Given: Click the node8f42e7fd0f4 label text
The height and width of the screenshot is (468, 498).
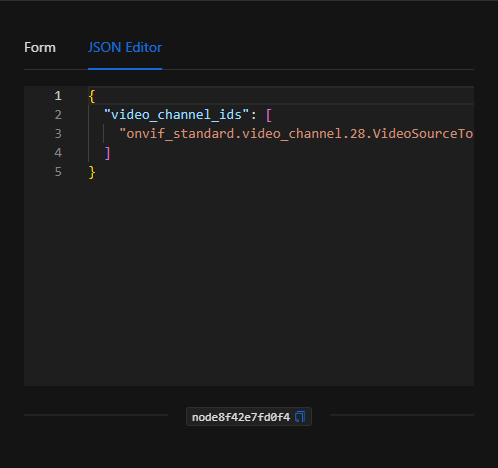Looking at the screenshot, I should (241, 417).
